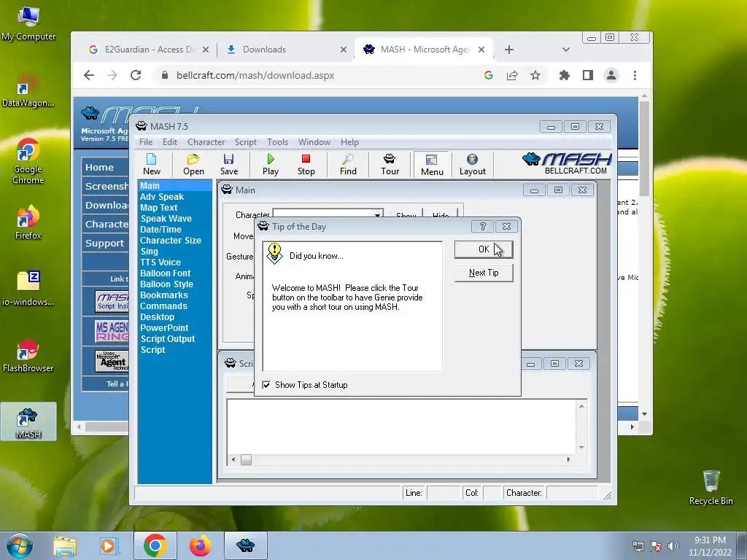
Task: Open the My Computer desktop icon
Action: (x=28, y=24)
